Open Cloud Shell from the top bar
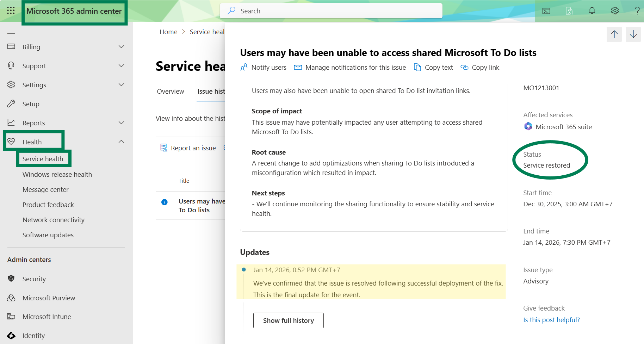644x344 pixels. [x=546, y=11]
